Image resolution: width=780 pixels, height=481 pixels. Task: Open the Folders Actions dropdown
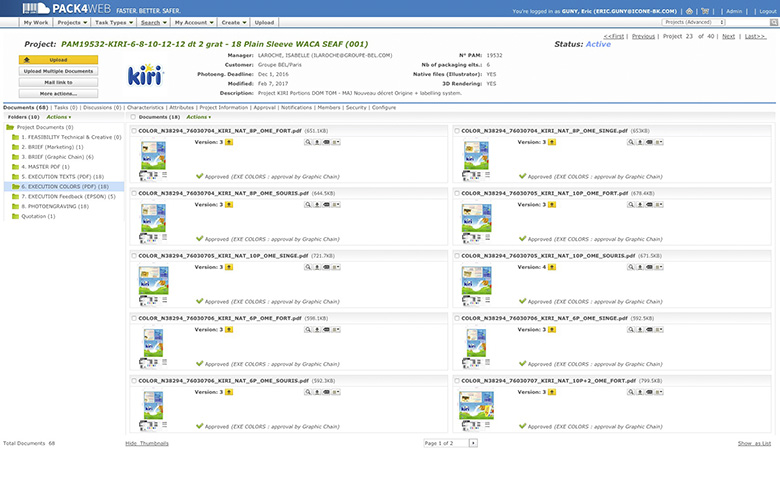click(59, 117)
